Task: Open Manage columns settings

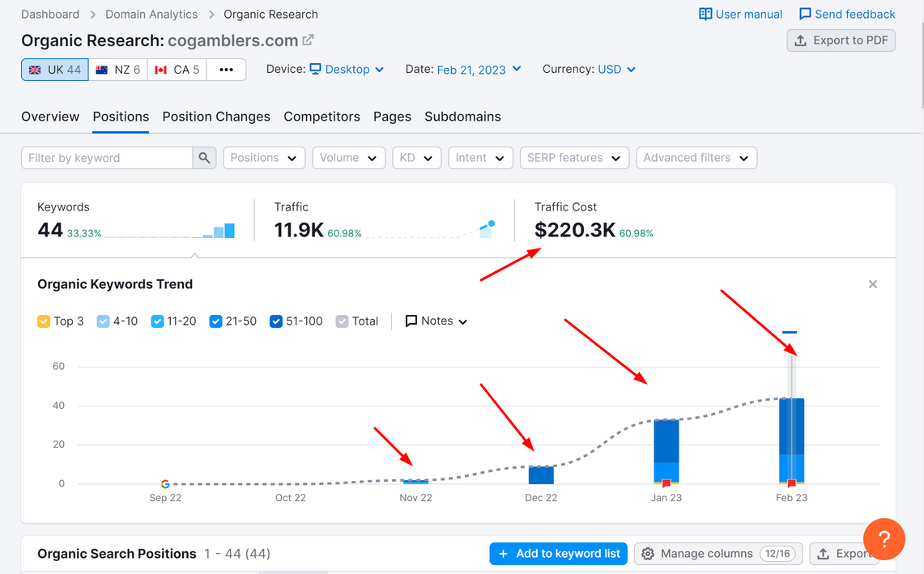Action: [718, 554]
